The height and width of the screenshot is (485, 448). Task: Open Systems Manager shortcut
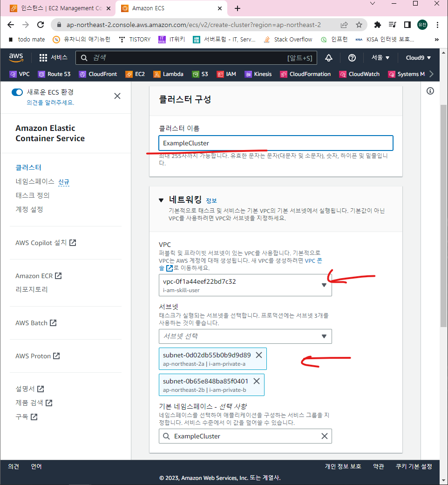click(x=407, y=74)
